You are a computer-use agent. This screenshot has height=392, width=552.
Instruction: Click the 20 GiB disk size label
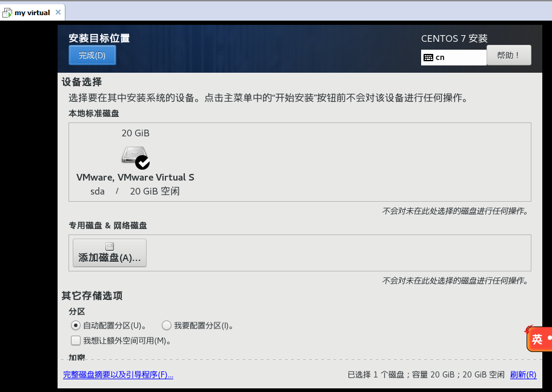[x=136, y=133]
